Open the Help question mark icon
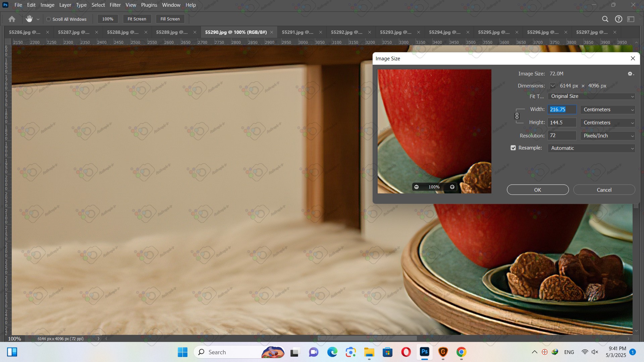The image size is (644, 362). (619, 19)
